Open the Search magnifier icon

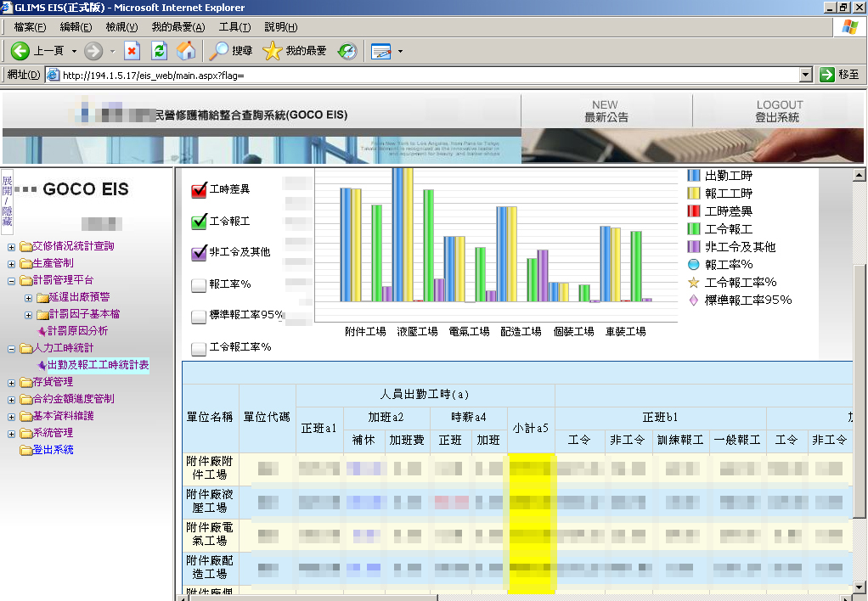220,51
